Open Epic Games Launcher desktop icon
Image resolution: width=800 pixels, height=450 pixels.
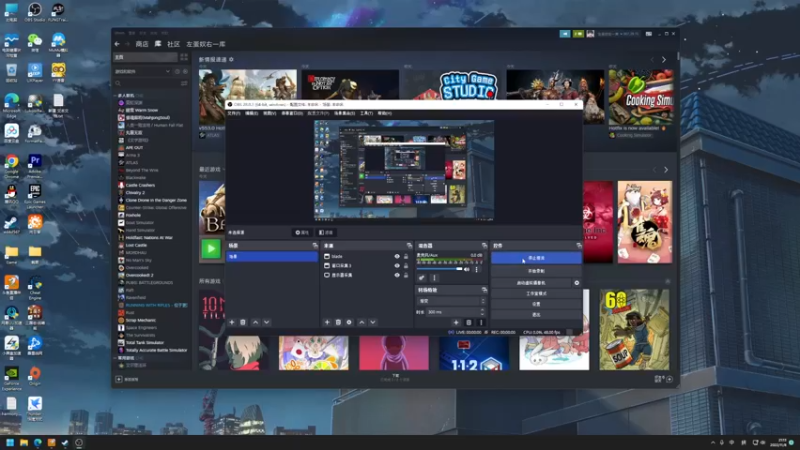[35, 194]
